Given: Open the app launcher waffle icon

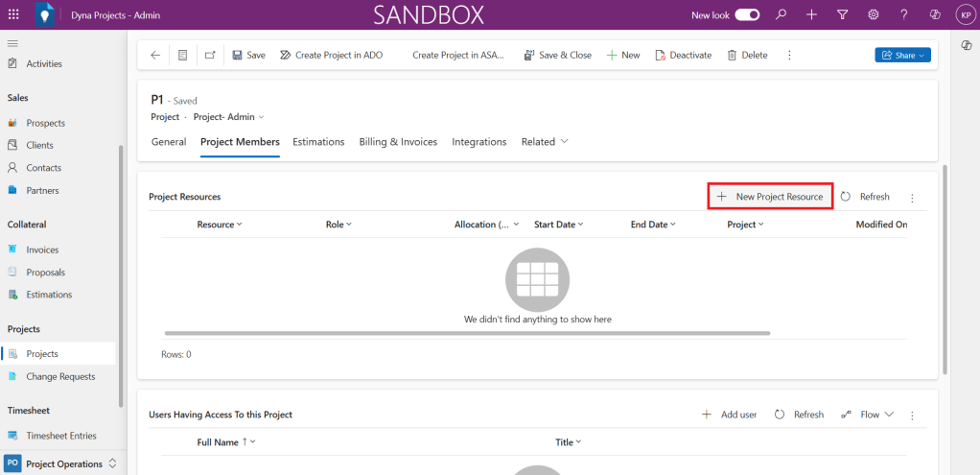Looking at the screenshot, I should coord(13,14).
